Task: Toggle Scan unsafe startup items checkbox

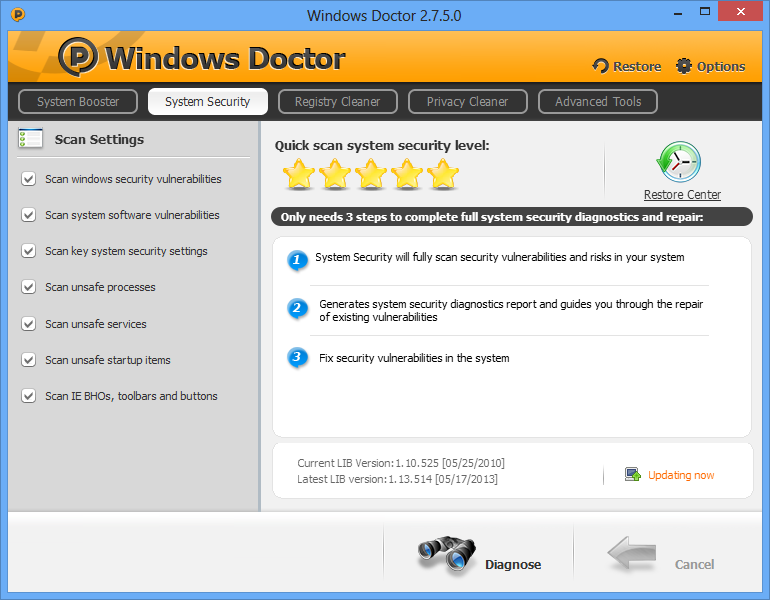Action: click(28, 360)
